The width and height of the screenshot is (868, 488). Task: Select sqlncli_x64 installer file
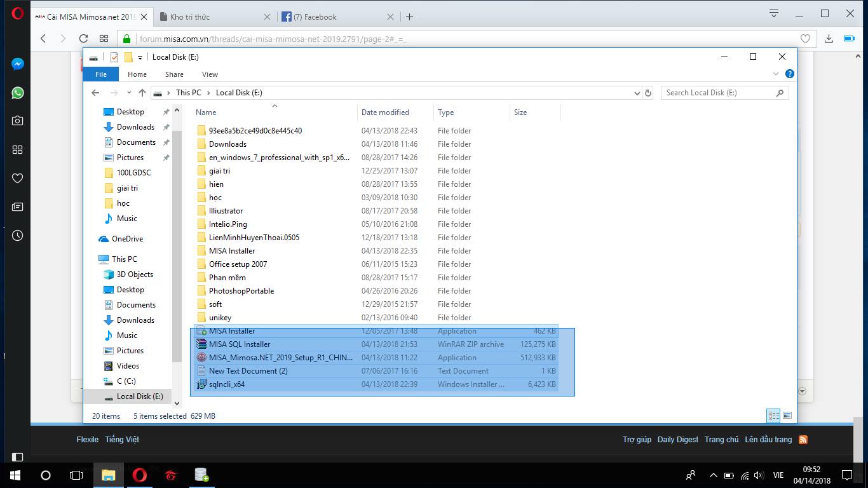click(375, 384)
